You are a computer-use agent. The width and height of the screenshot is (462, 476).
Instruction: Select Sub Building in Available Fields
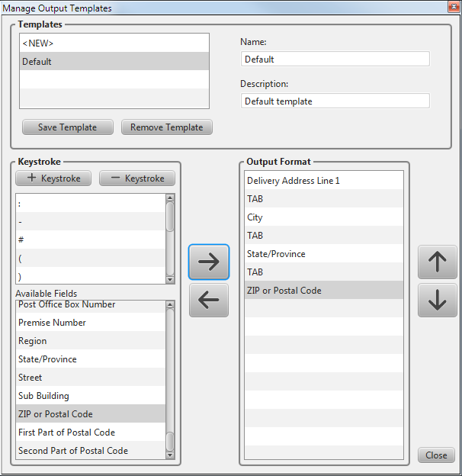(x=91, y=395)
